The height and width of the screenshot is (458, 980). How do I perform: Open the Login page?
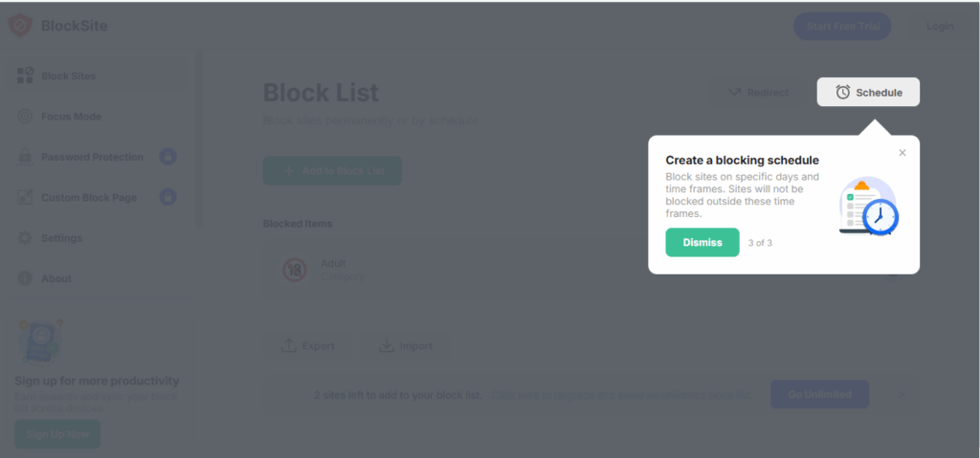[x=940, y=26]
